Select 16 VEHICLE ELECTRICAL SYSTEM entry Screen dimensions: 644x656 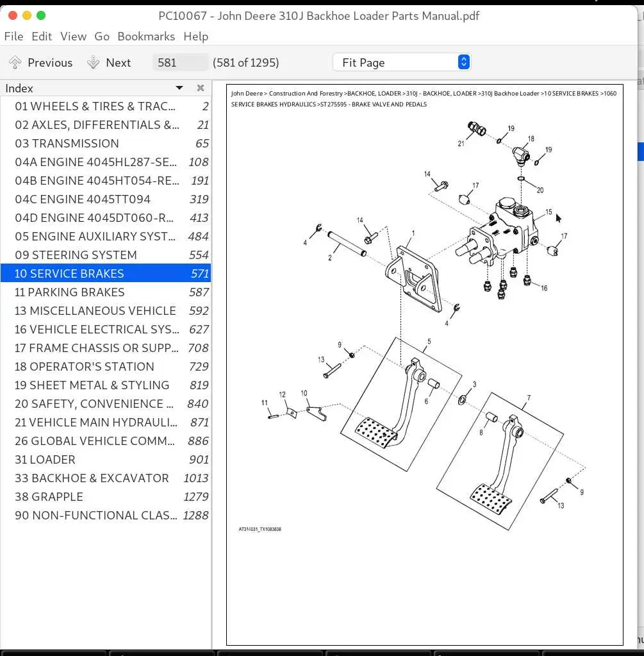(106, 330)
